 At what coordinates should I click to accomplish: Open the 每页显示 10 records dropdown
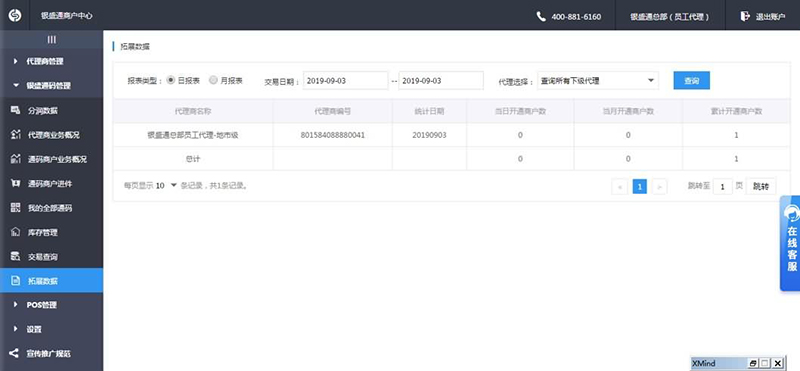(x=166, y=185)
